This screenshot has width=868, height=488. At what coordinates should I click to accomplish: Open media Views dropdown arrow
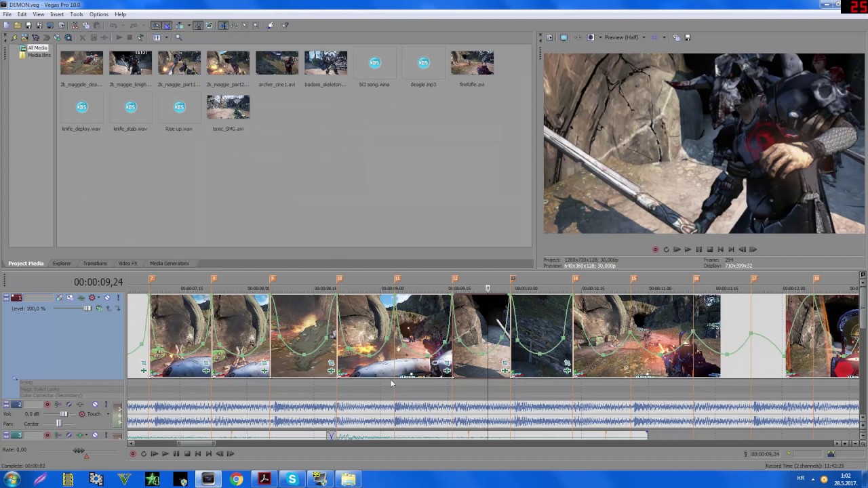(166, 37)
